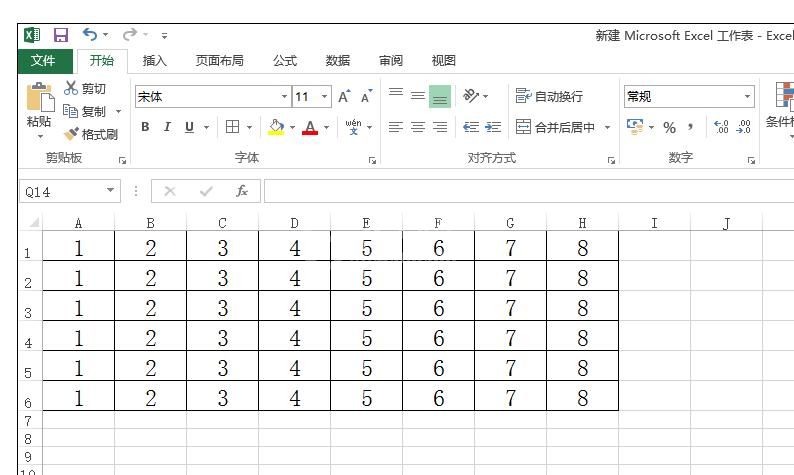The width and height of the screenshot is (794, 475).
Task: Click 合并后居中 merge and center
Action: point(555,127)
